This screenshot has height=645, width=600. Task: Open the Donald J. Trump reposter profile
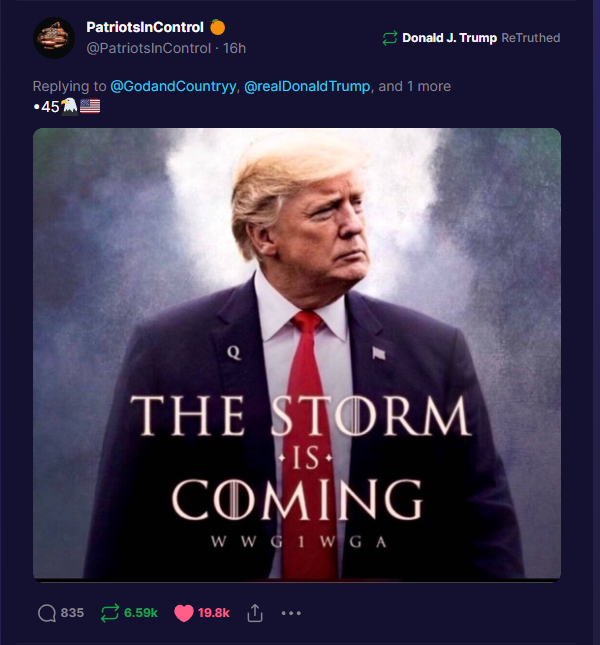click(x=449, y=38)
